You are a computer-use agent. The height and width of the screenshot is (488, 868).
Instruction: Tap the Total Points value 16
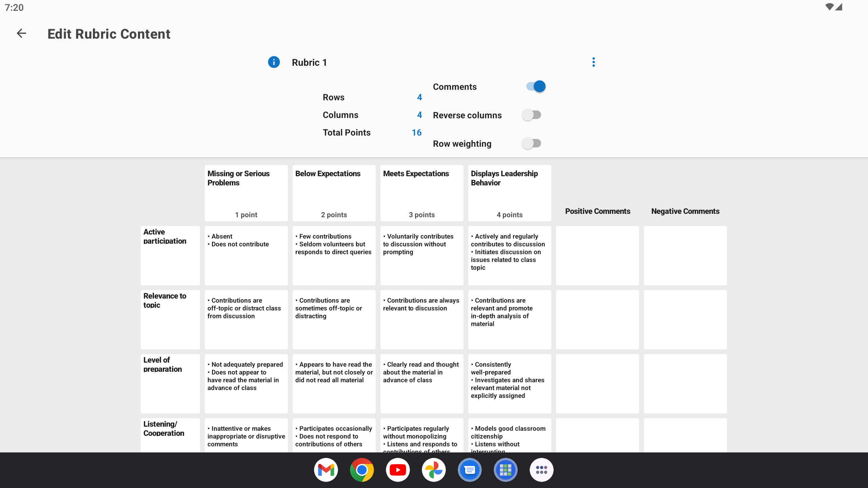[x=417, y=133]
